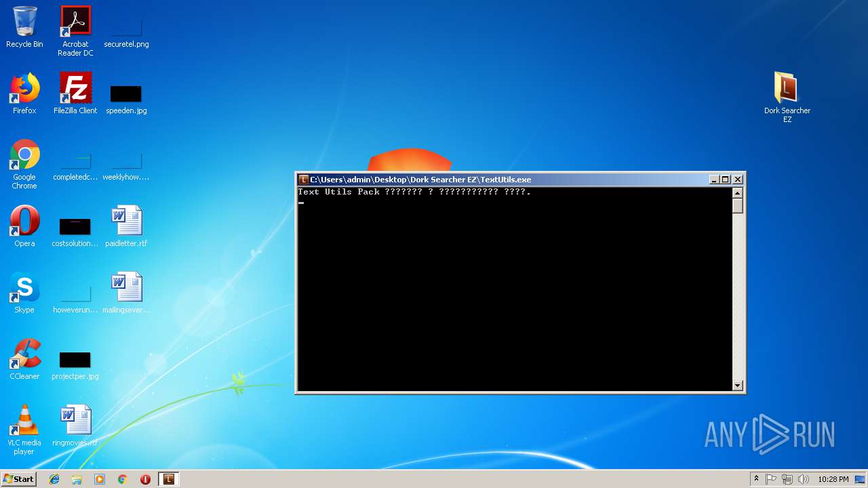Click the 10:28 PM clock

[x=833, y=479]
